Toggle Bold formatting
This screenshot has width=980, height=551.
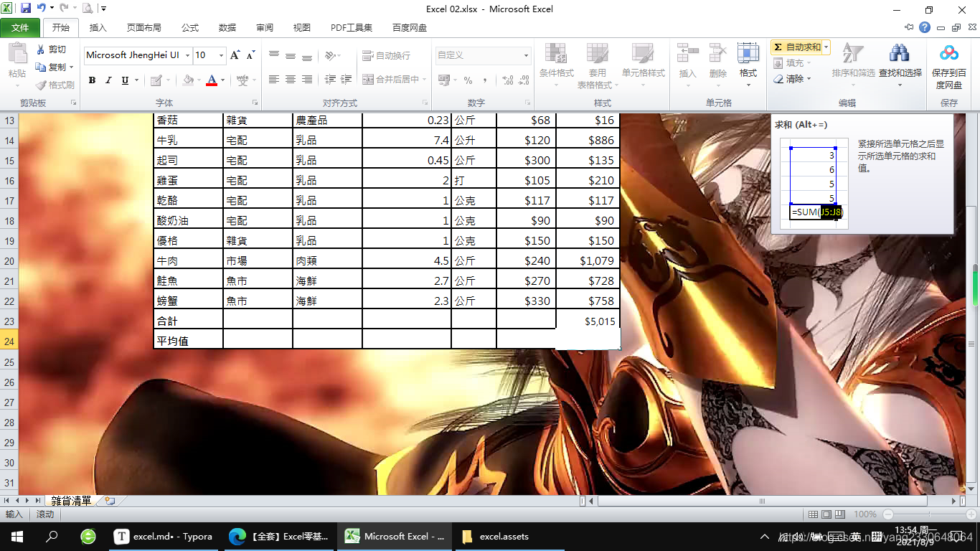(92, 80)
